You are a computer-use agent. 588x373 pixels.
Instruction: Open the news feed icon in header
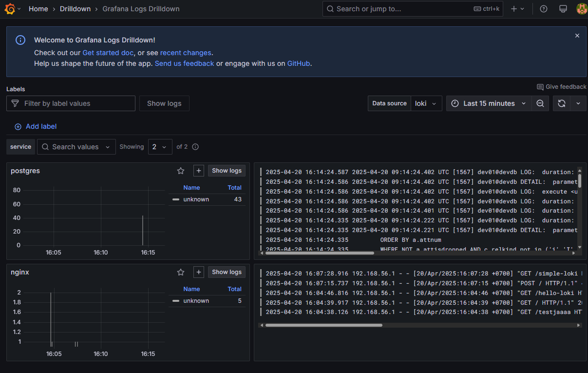563,9
